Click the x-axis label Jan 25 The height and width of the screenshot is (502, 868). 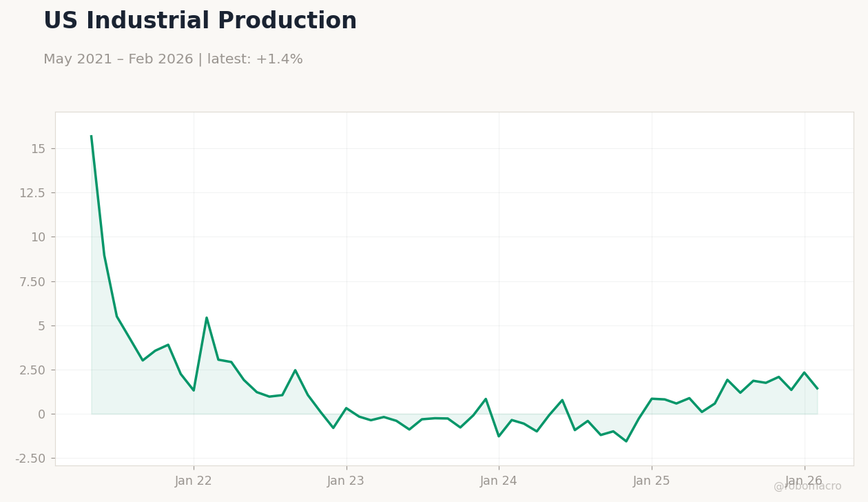click(652, 481)
